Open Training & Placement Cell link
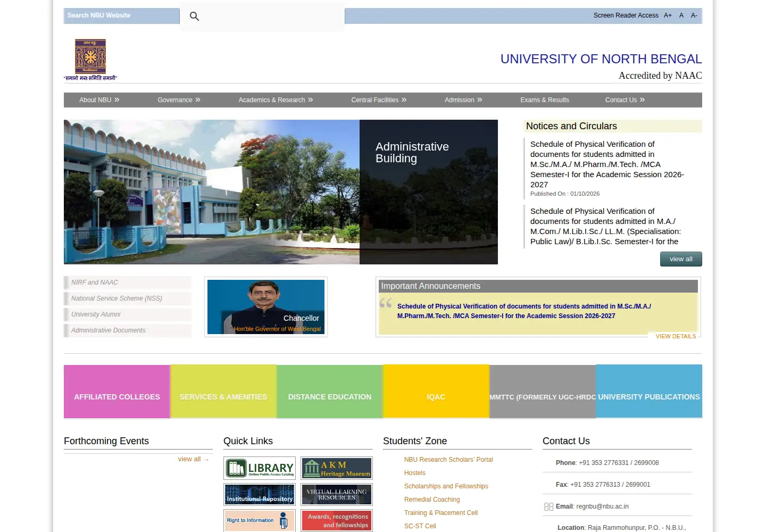 [x=441, y=513]
